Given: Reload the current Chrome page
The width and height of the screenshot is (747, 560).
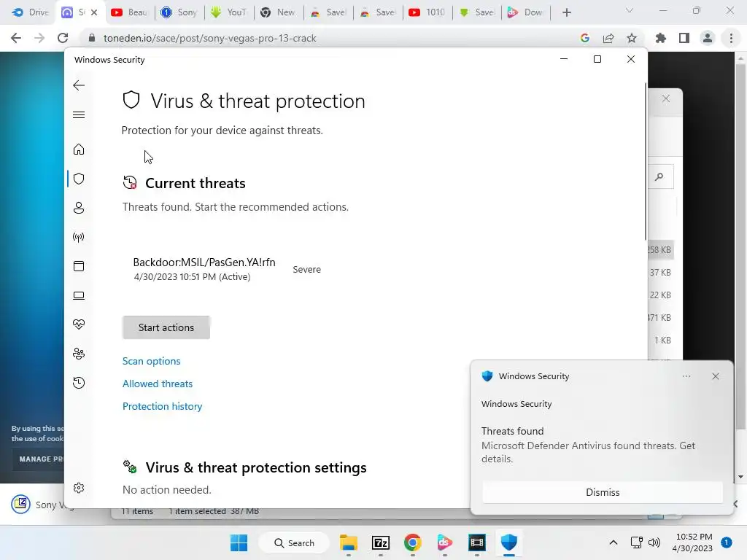Looking at the screenshot, I should [x=63, y=38].
